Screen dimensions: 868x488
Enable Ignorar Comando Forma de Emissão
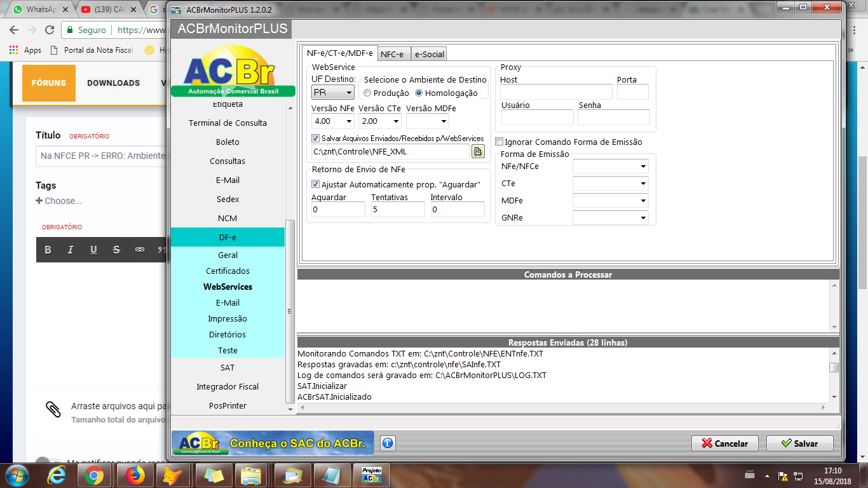(x=499, y=142)
